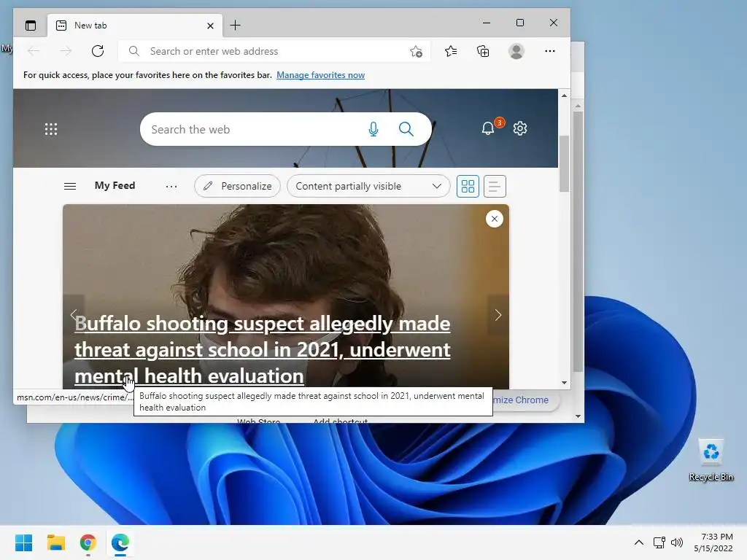Switch feed to grid view
The height and width of the screenshot is (560, 747).
tap(468, 186)
